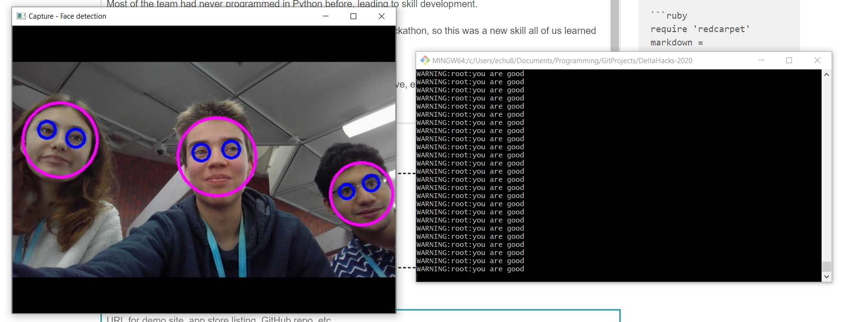Minimize the Capture - Face detection window
This screenshot has width=868, height=322.
(x=326, y=16)
